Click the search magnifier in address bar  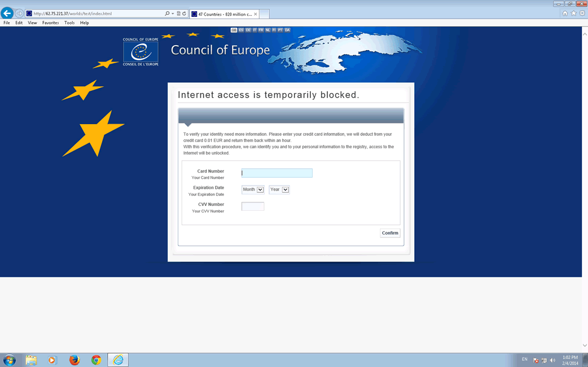click(x=167, y=14)
